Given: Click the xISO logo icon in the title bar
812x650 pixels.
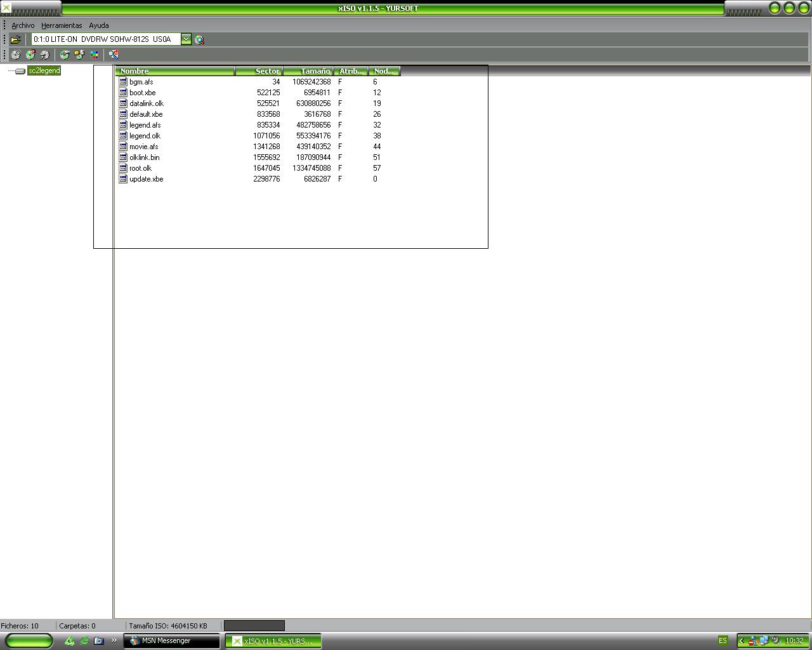Looking at the screenshot, I should click(x=6, y=8).
